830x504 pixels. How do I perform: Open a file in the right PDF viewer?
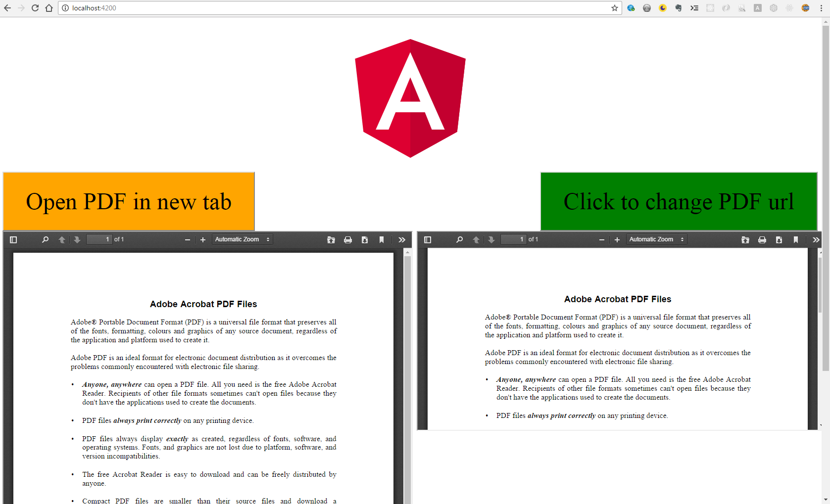click(745, 239)
